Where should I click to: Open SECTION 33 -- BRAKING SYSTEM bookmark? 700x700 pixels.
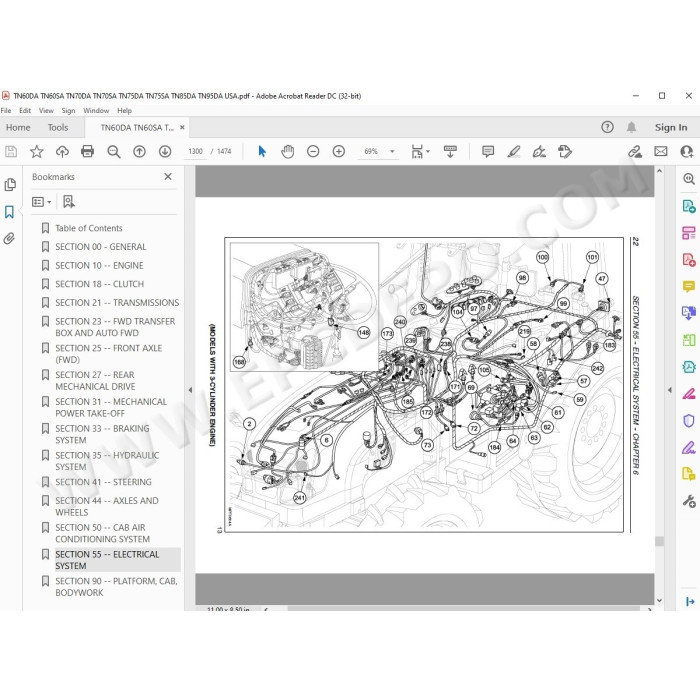(x=102, y=434)
